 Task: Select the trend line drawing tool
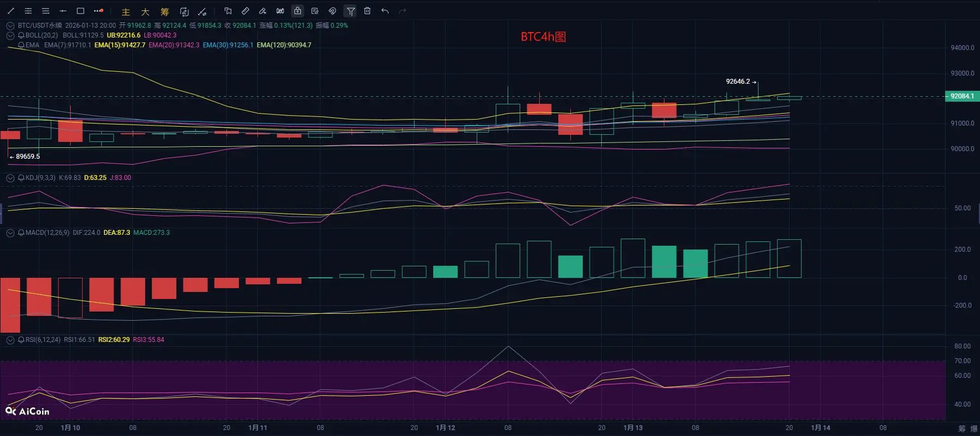11,11
